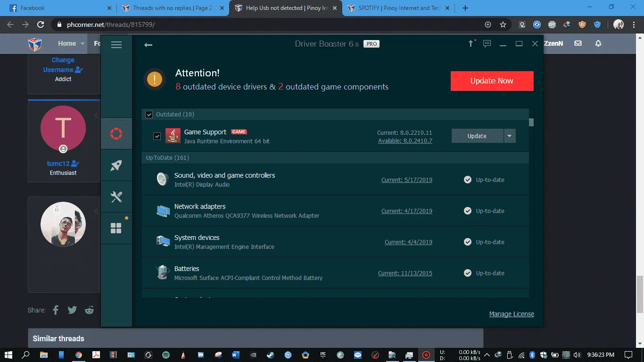Open Windows taskbar search

coord(26,354)
